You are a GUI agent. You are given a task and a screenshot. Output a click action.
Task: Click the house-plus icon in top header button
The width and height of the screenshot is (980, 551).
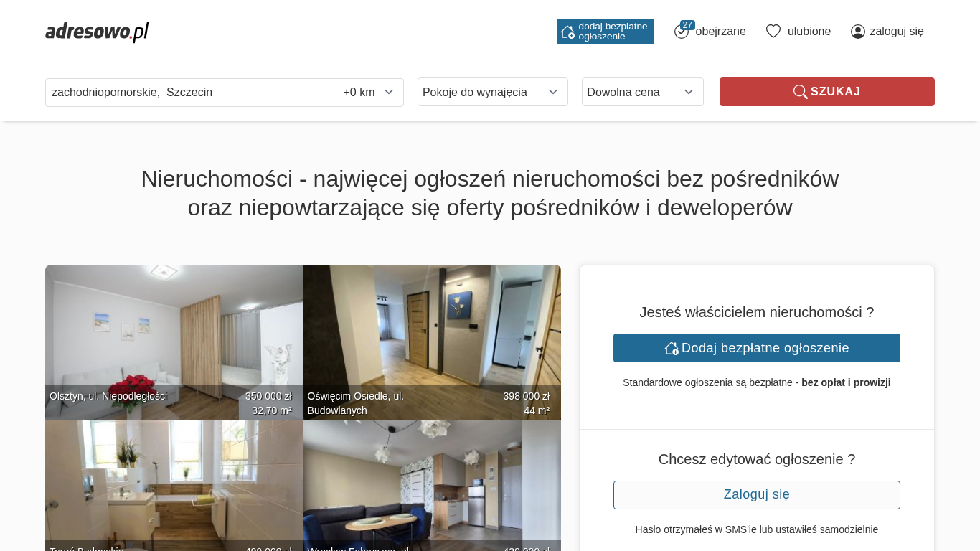click(567, 32)
